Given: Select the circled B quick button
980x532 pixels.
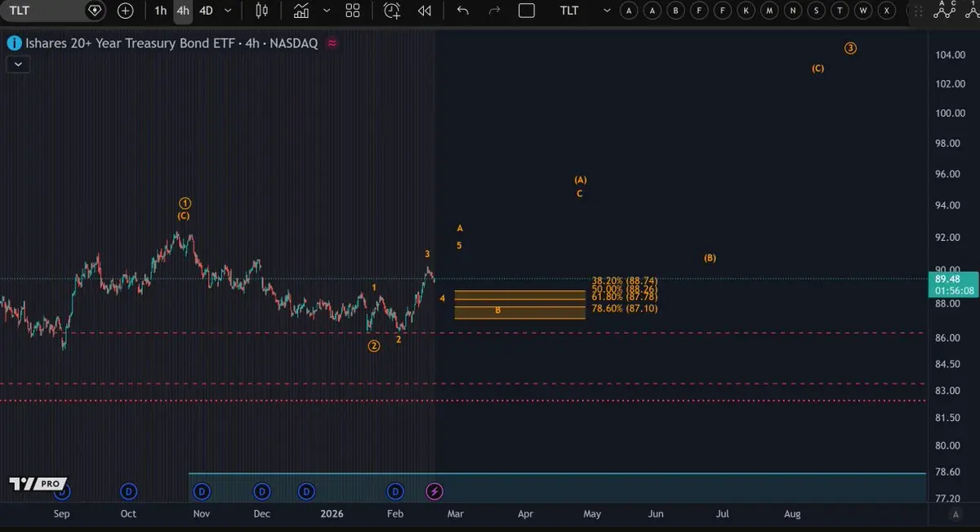Looking at the screenshot, I should coord(675,11).
